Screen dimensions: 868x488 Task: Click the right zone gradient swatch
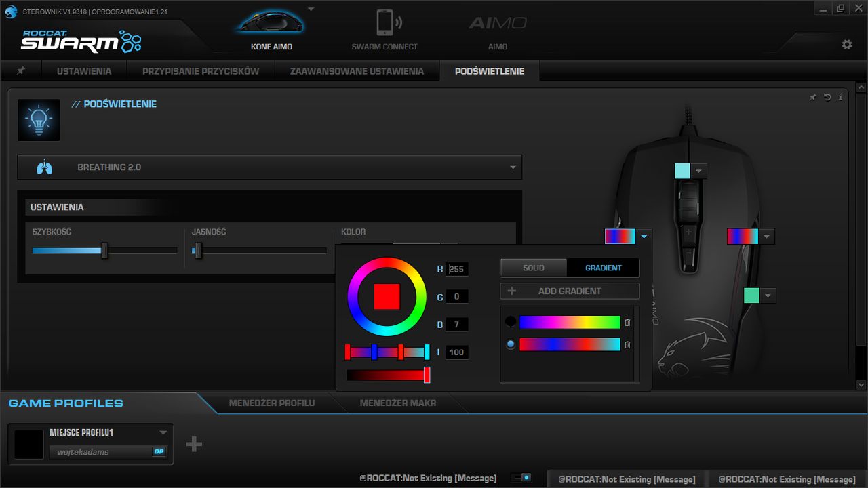pyautogui.click(x=743, y=236)
